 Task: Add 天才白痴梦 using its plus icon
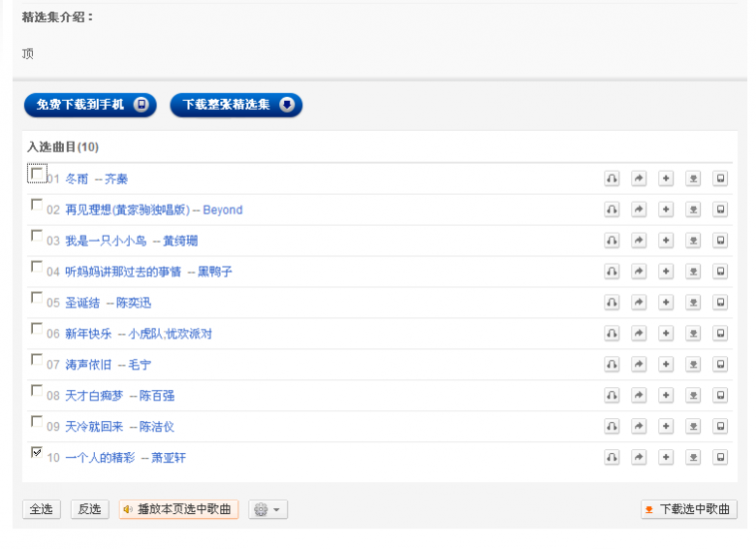(666, 396)
